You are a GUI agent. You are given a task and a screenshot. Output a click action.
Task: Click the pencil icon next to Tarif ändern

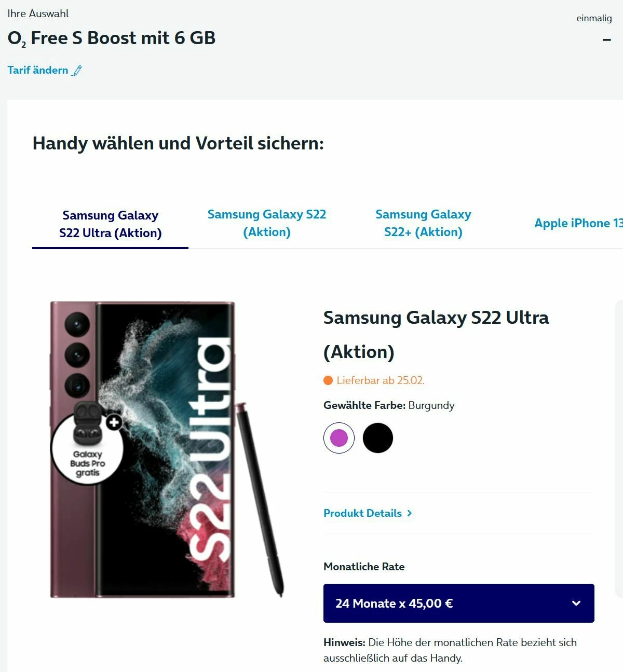[x=77, y=71]
